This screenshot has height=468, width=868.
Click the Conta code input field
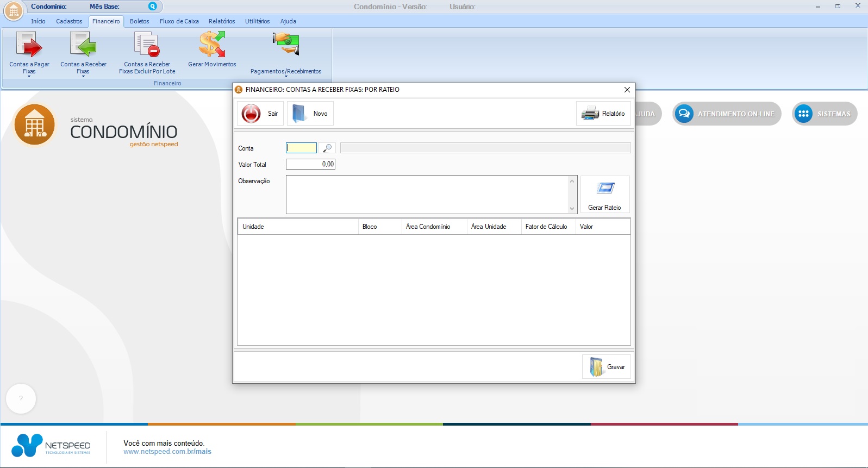(x=301, y=148)
